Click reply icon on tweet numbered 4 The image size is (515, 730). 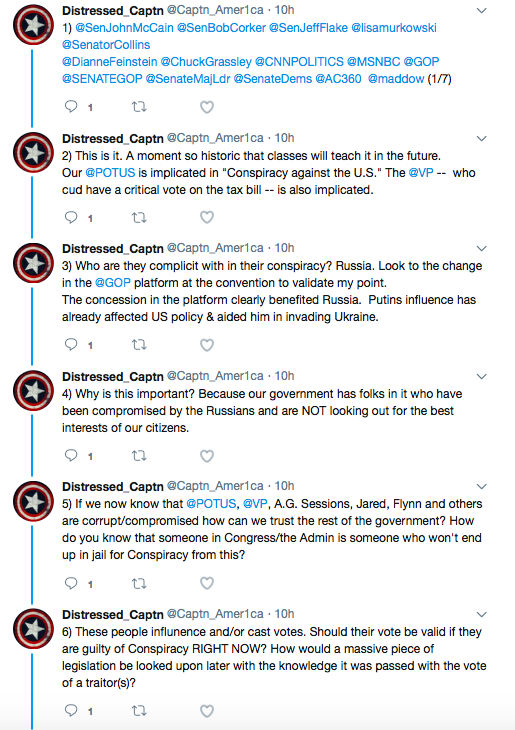click(71, 455)
